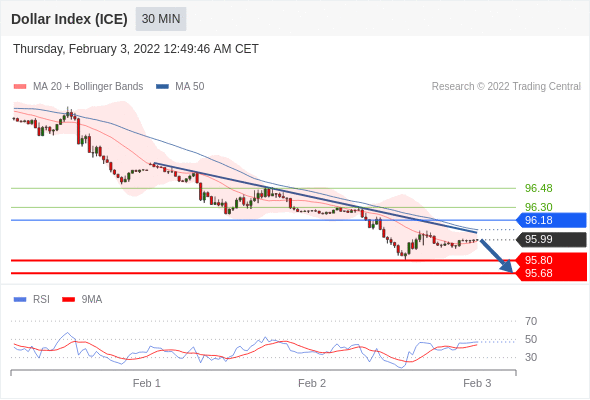Click the blue downward forecast arrow
This screenshot has width=590, height=400.
(x=497, y=256)
